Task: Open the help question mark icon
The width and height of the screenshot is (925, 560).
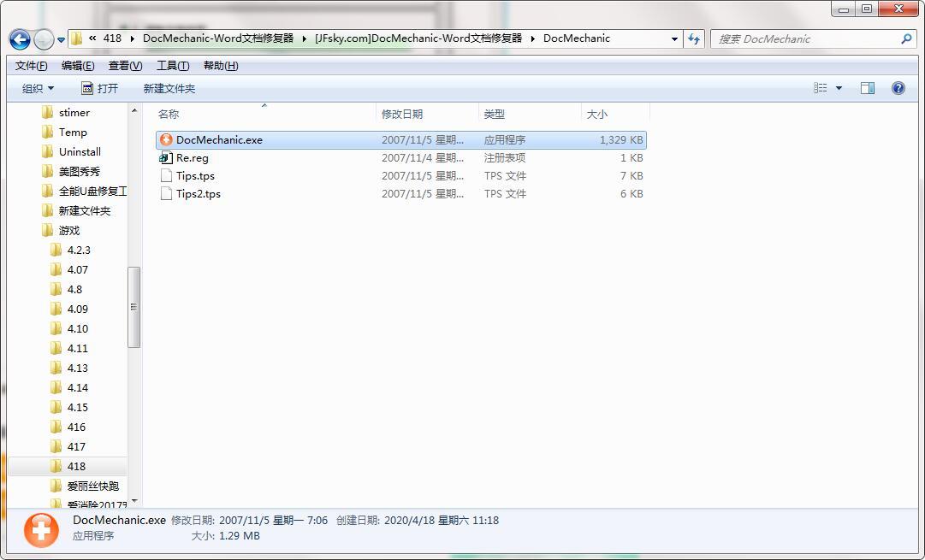Action: click(x=898, y=88)
